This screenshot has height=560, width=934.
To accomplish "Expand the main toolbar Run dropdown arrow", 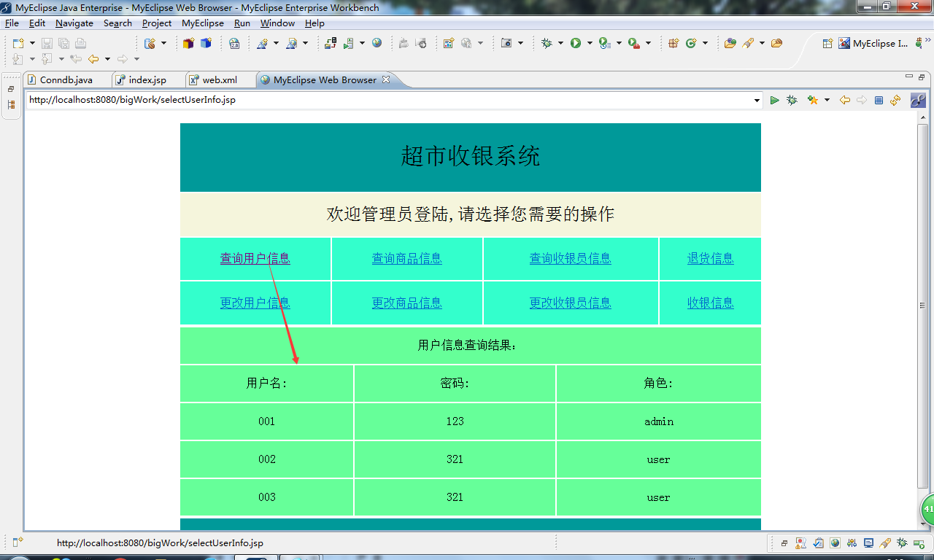I will (x=590, y=44).
